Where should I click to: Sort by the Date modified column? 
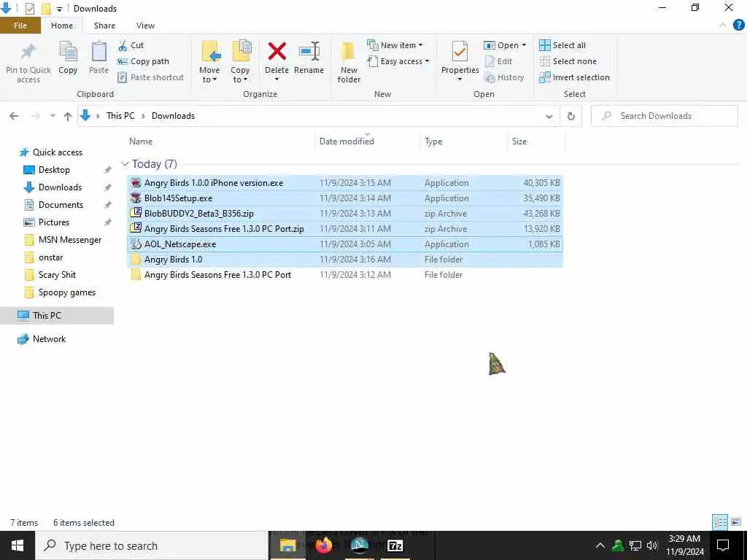coord(347,141)
